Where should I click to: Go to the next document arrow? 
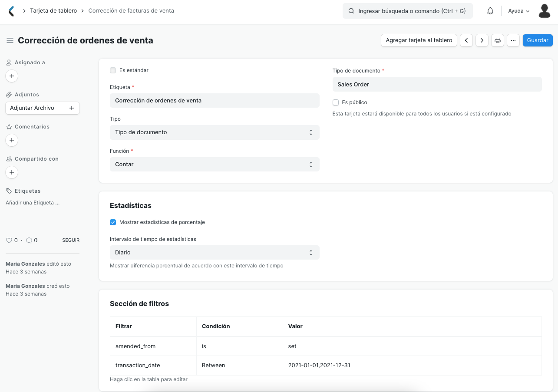(x=482, y=40)
